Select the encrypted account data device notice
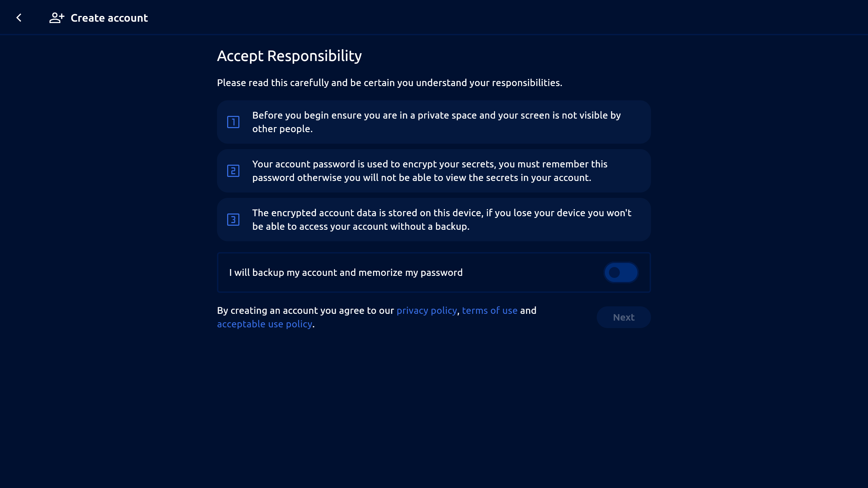The height and width of the screenshot is (488, 868). click(441, 220)
